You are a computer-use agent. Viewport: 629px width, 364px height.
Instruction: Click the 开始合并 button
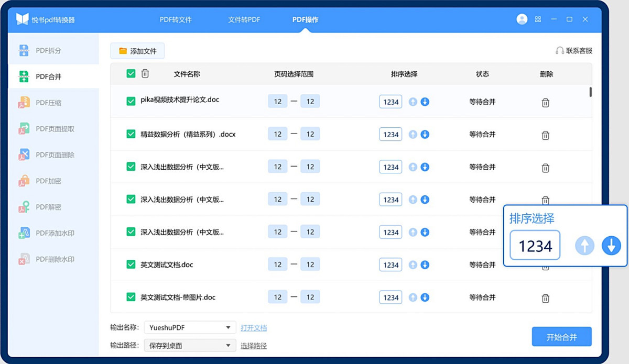561,337
